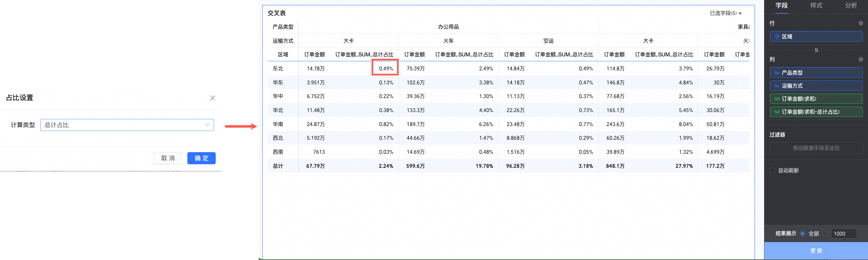The width and height of the screenshot is (868, 260).
Task: Select the 全部 radio button
Action: click(x=802, y=233)
